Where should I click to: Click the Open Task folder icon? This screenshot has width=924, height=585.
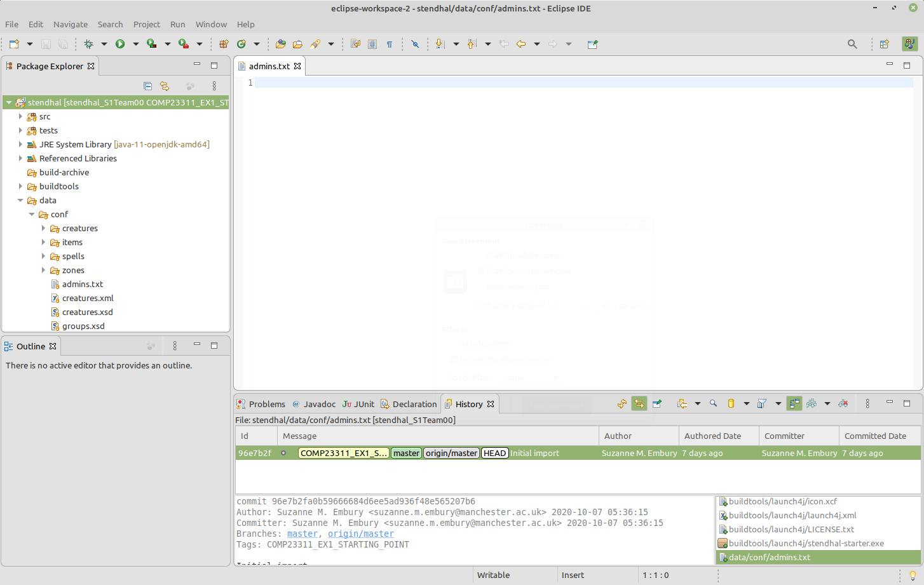297,44
